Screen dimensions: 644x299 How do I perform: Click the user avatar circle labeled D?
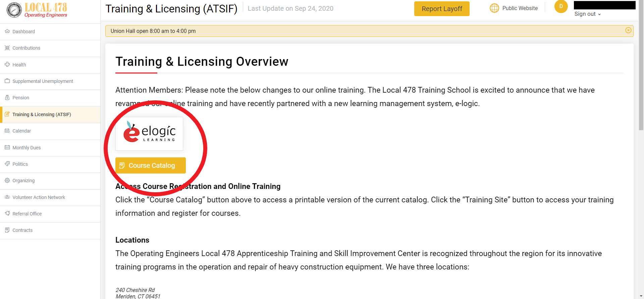pyautogui.click(x=561, y=6)
